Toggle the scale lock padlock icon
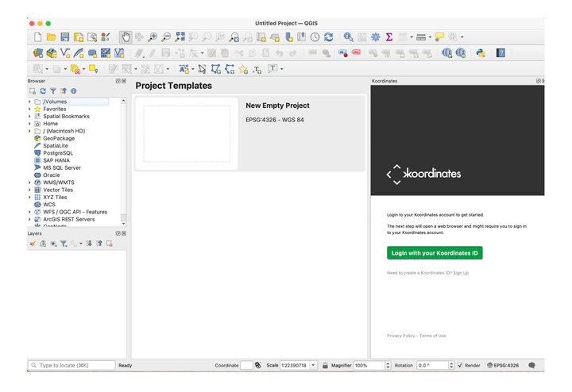This screenshot has width=572, height=392. click(x=325, y=365)
